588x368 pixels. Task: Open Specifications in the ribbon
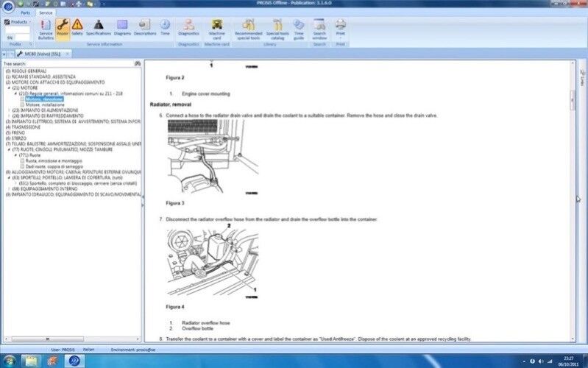(x=98, y=28)
